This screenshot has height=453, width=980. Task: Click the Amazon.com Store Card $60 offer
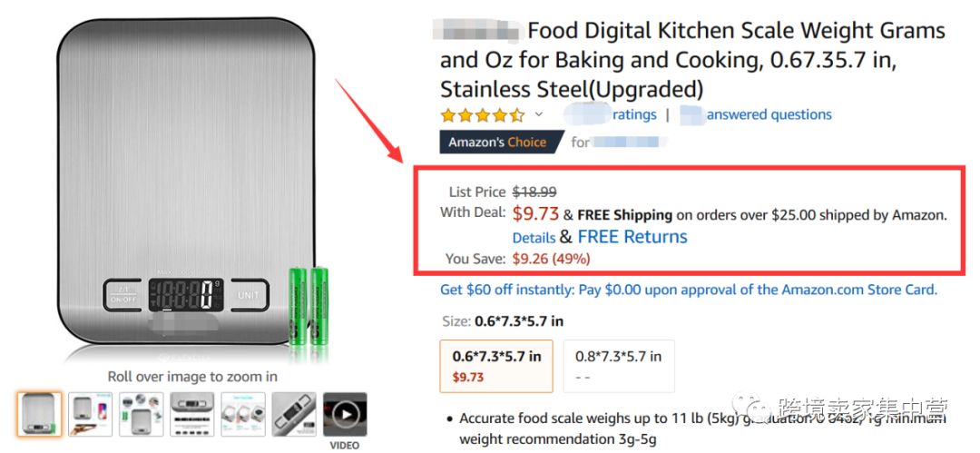[x=688, y=290]
